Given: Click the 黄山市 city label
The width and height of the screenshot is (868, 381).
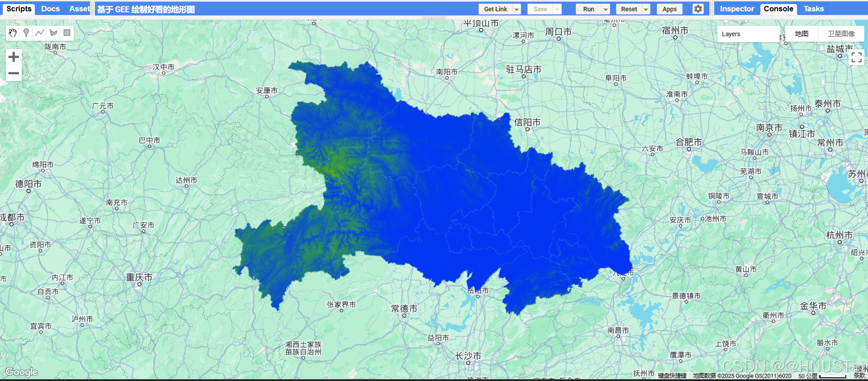Looking at the screenshot, I should point(746,269).
